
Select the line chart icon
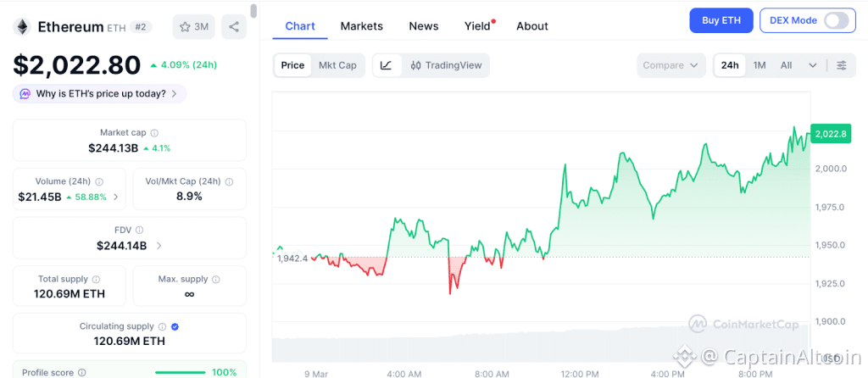coord(387,65)
